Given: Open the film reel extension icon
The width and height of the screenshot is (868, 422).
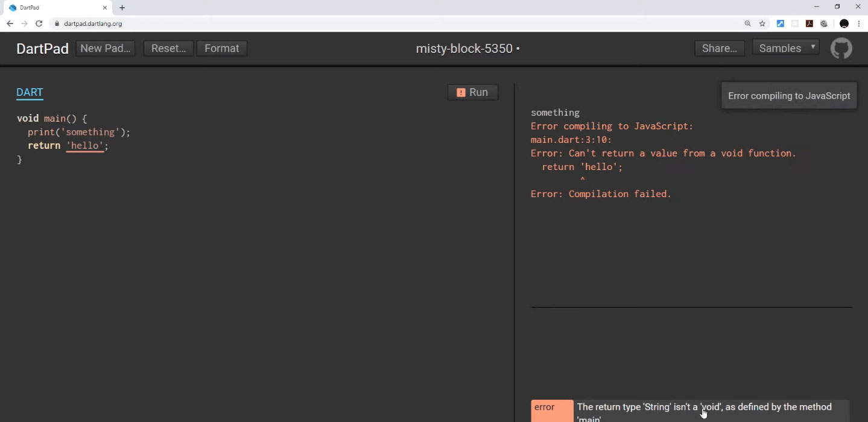Looking at the screenshot, I should click(824, 24).
